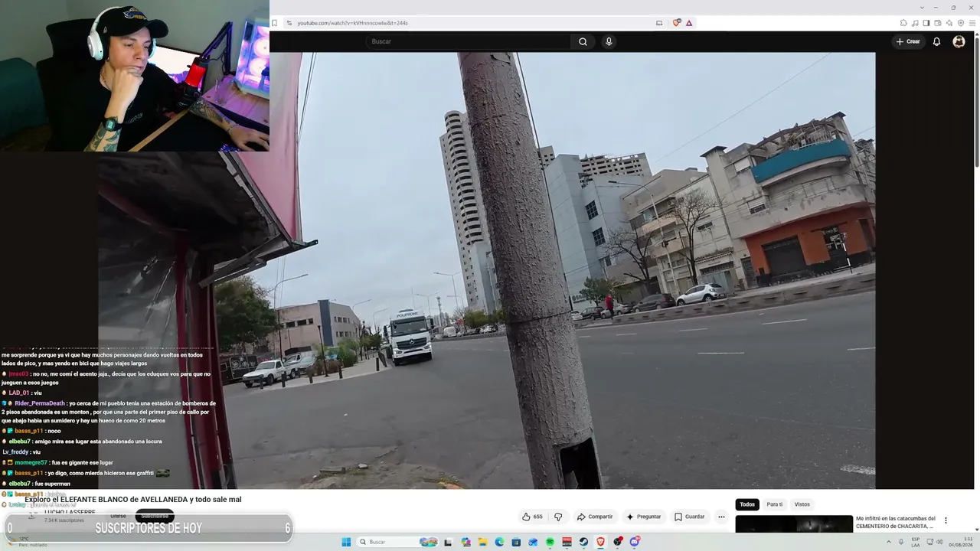Bookmark this page with the bookmark icon

[275, 23]
